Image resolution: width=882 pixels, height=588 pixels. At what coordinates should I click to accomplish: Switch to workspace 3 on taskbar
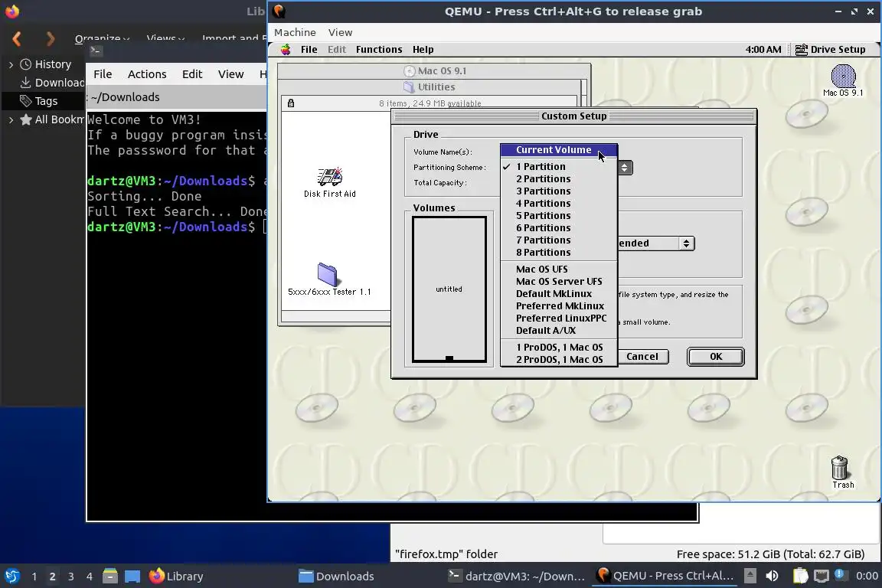click(71, 577)
